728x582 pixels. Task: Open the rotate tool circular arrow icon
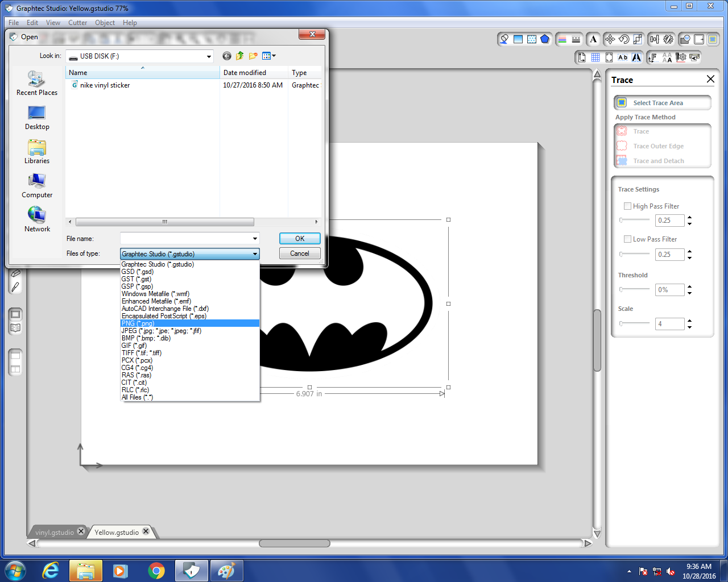[x=624, y=39]
